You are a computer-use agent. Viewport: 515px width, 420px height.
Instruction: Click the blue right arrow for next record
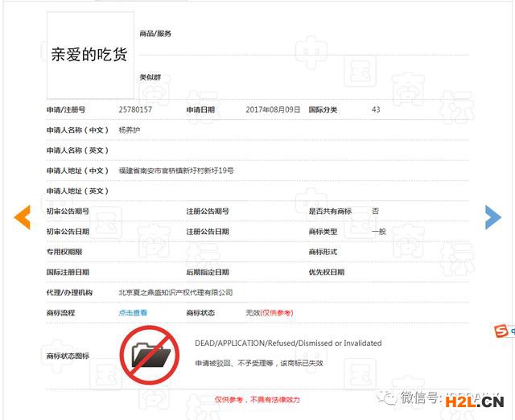(492, 216)
